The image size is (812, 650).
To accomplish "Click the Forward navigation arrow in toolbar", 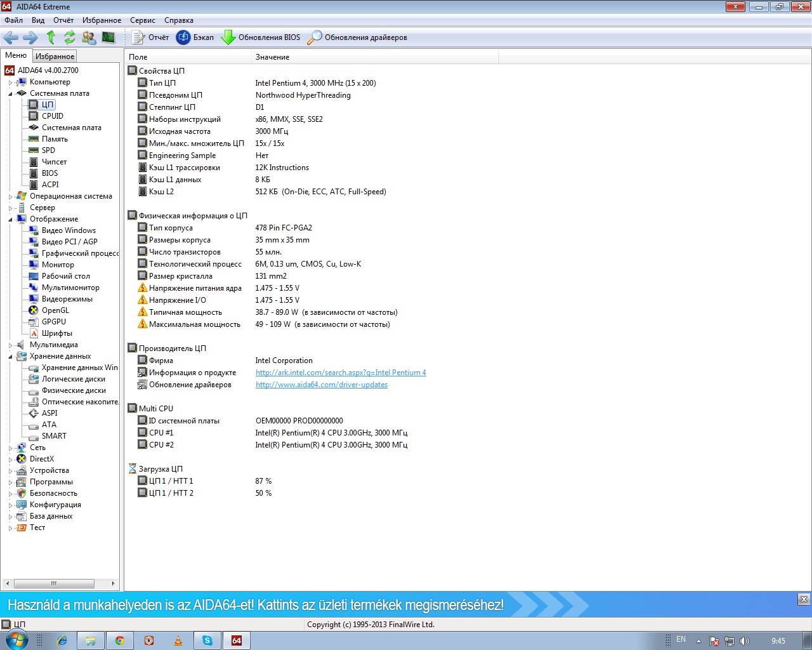I will pos(30,37).
